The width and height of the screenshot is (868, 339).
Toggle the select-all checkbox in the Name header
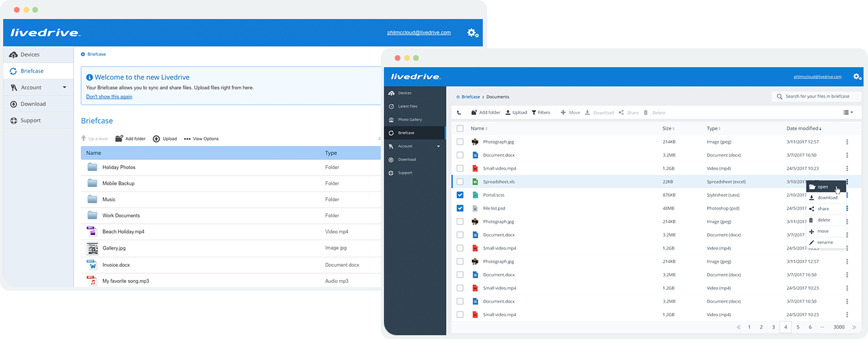coord(460,129)
